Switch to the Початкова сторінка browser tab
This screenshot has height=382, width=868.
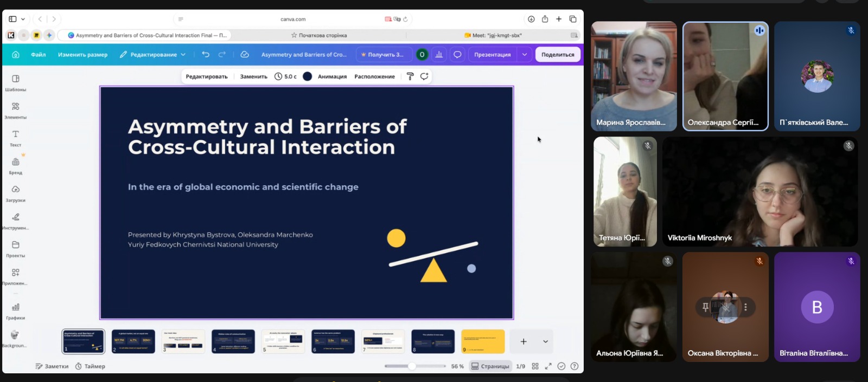pos(319,35)
